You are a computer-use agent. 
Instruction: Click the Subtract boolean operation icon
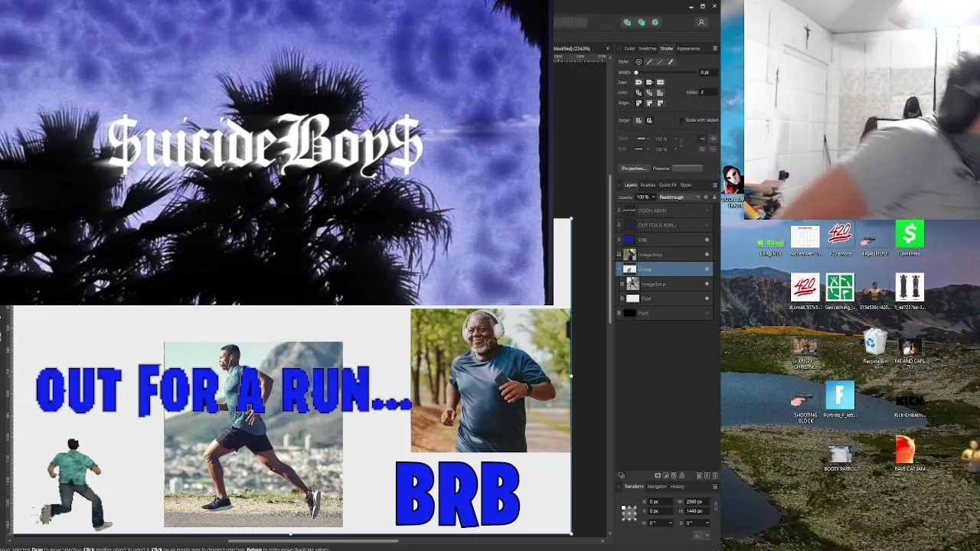tap(641, 22)
